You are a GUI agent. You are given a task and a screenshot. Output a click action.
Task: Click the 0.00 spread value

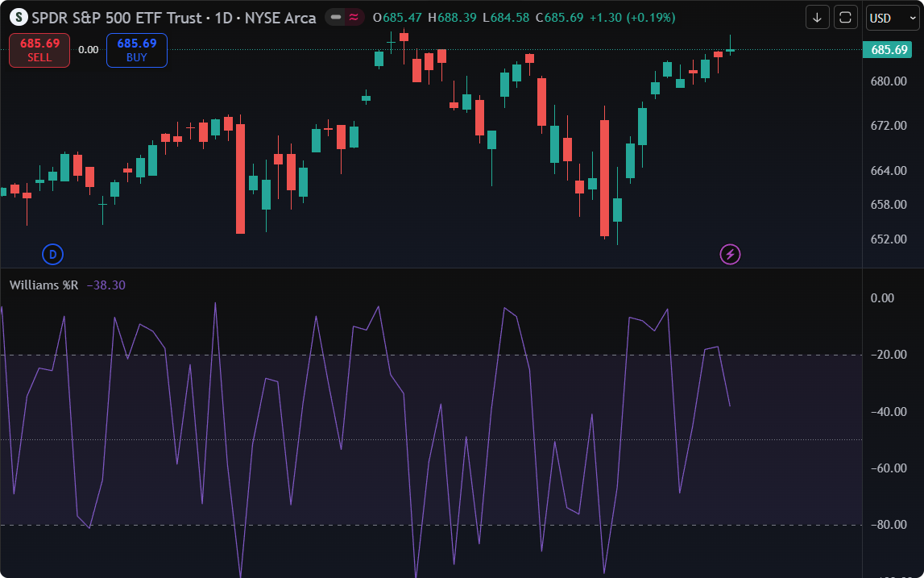pyautogui.click(x=89, y=50)
